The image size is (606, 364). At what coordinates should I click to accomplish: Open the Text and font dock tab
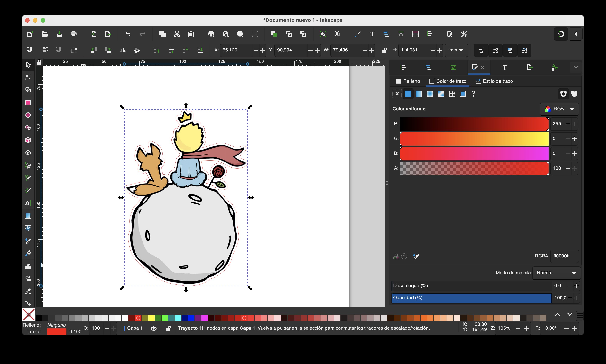click(x=505, y=67)
